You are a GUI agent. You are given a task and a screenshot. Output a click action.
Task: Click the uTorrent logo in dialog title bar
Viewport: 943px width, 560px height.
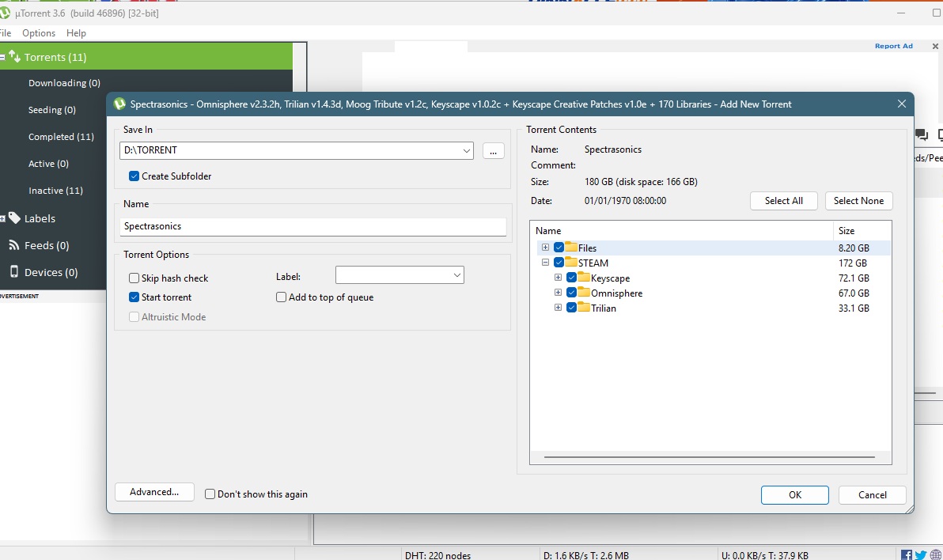119,104
